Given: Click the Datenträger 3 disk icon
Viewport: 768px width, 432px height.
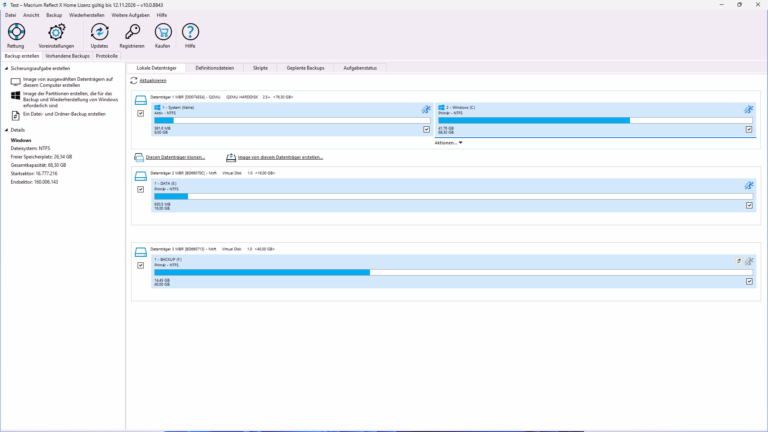Looking at the screenshot, I should coord(141,252).
